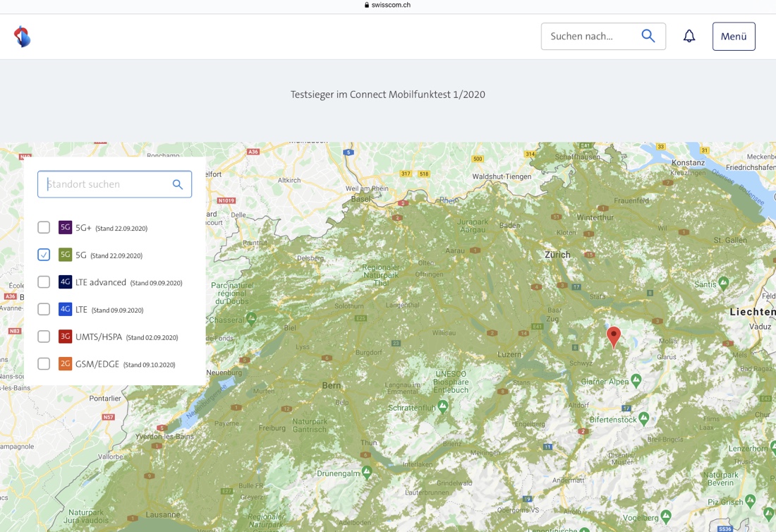Click the magnifier icon in header search

pos(648,36)
